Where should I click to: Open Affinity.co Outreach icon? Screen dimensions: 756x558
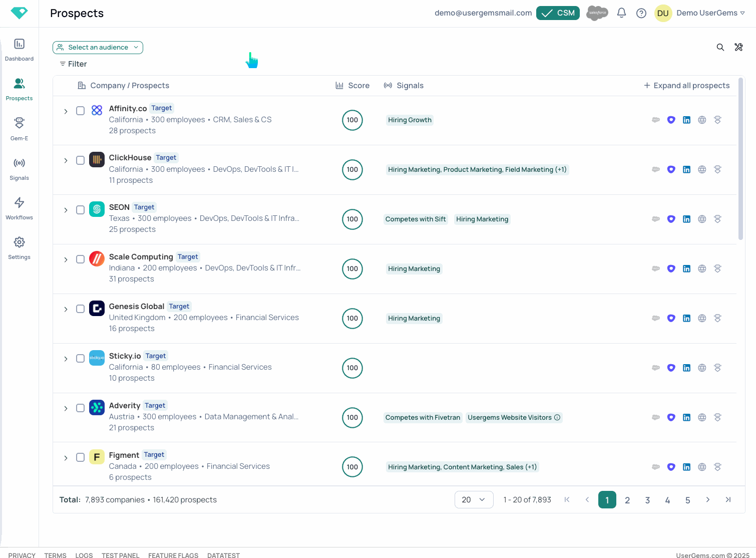[671, 120]
